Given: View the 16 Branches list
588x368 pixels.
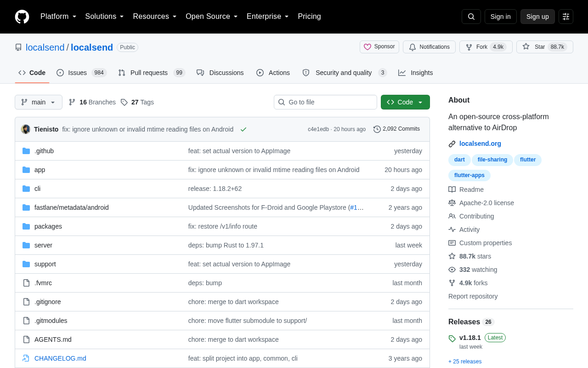Looking at the screenshot, I should point(92,102).
